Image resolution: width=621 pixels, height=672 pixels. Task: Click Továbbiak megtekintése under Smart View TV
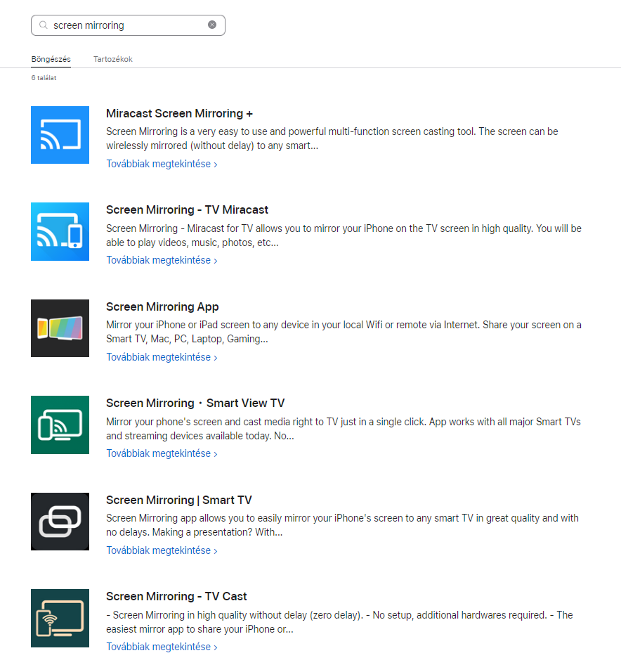pyautogui.click(x=162, y=454)
